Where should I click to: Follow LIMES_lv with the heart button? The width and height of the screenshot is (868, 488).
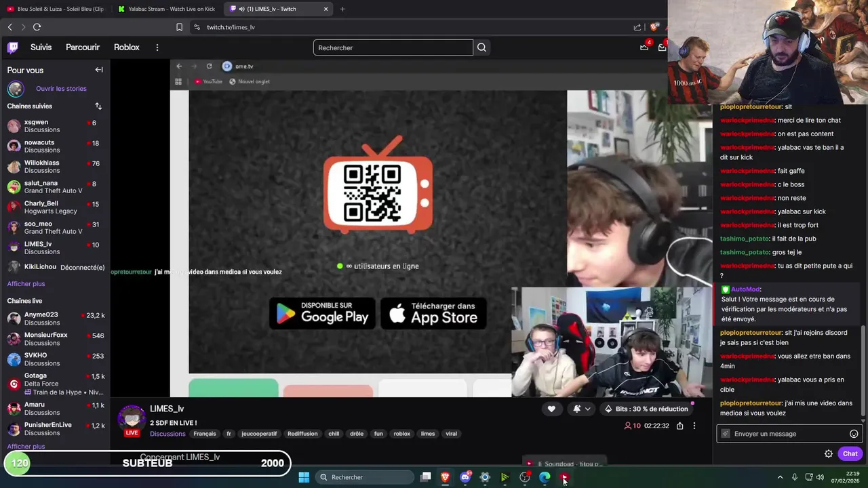point(551,409)
